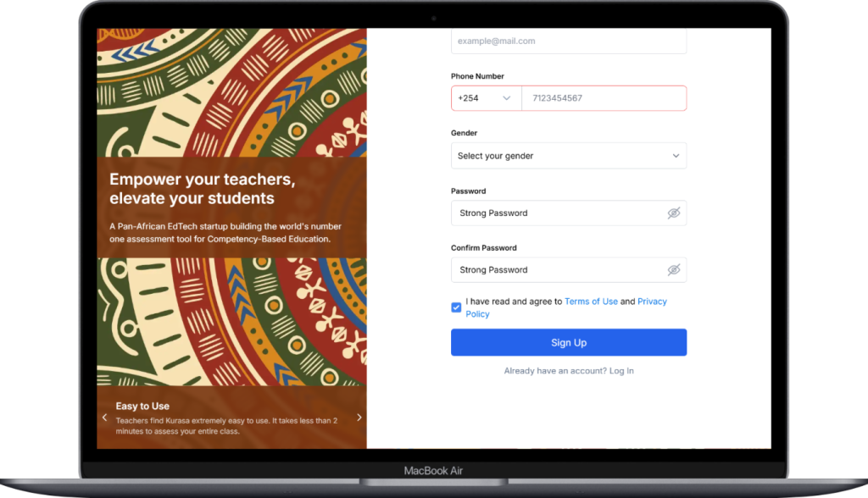Focus the Password input field
868x498 pixels.
(x=569, y=213)
